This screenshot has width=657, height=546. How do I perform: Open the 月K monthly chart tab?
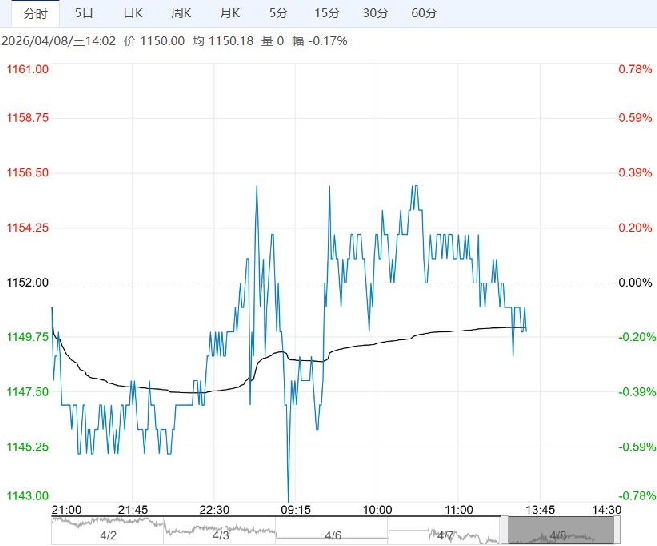click(x=230, y=13)
